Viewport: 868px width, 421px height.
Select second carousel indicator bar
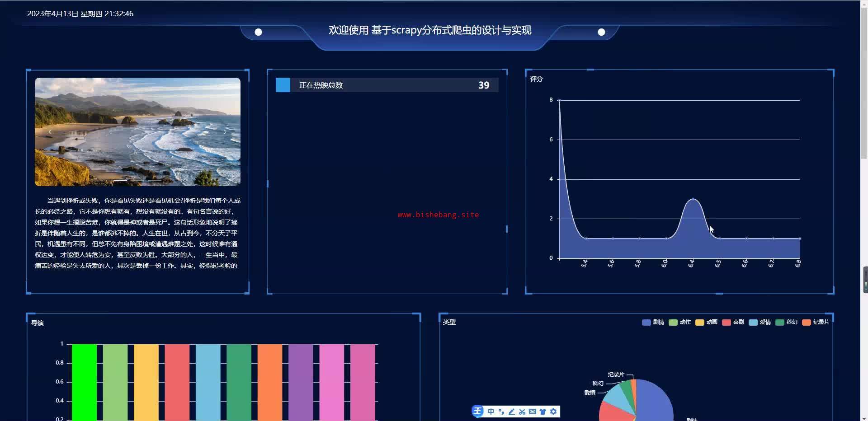137,180
